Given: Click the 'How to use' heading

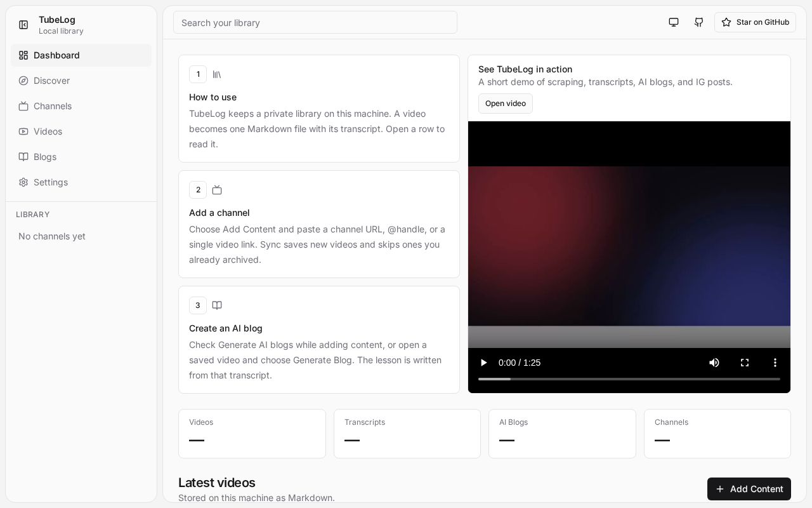Looking at the screenshot, I should pos(213,97).
